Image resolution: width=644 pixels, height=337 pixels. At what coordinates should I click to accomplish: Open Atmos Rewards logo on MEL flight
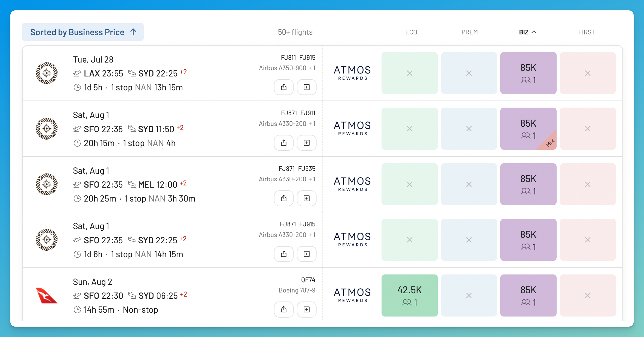[x=352, y=184]
